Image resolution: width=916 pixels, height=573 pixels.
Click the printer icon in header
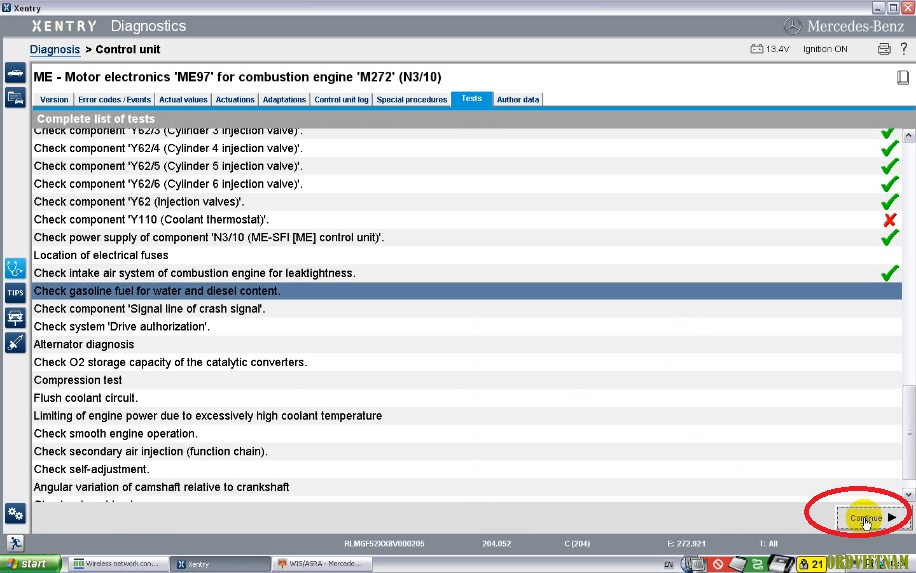click(x=884, y=49)
